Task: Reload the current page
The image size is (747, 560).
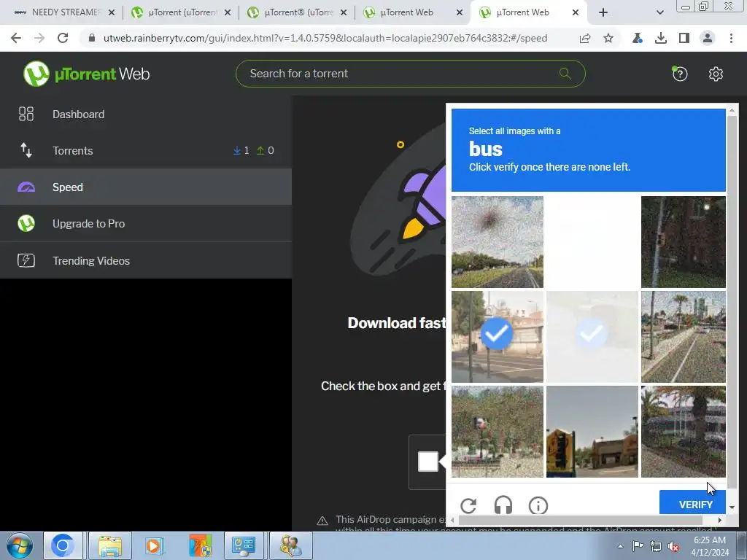Action: point(63,38)
